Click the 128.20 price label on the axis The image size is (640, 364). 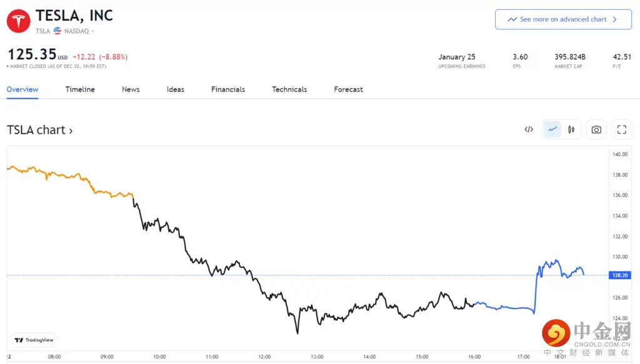(621, 275)
